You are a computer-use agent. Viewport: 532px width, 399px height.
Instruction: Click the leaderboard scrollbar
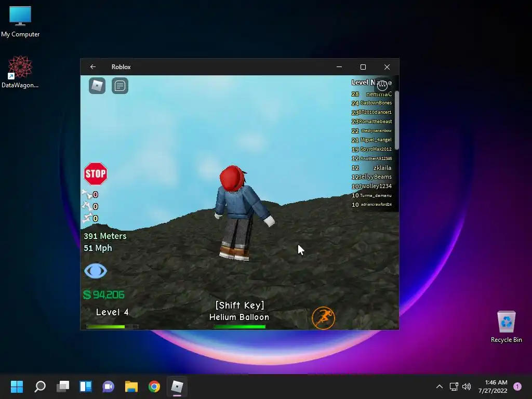click(x=396, y=120)
